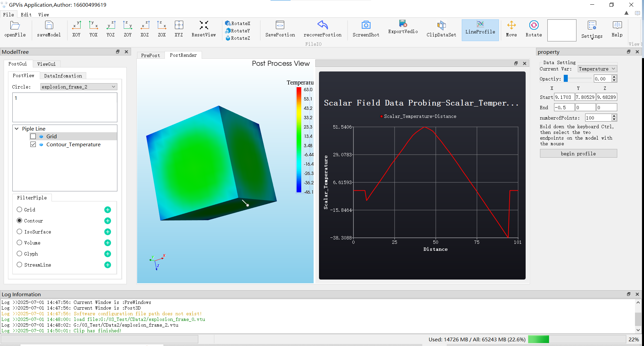Rotate model about X with RotateX
The image size is (644, 346).
pos(238,23)
